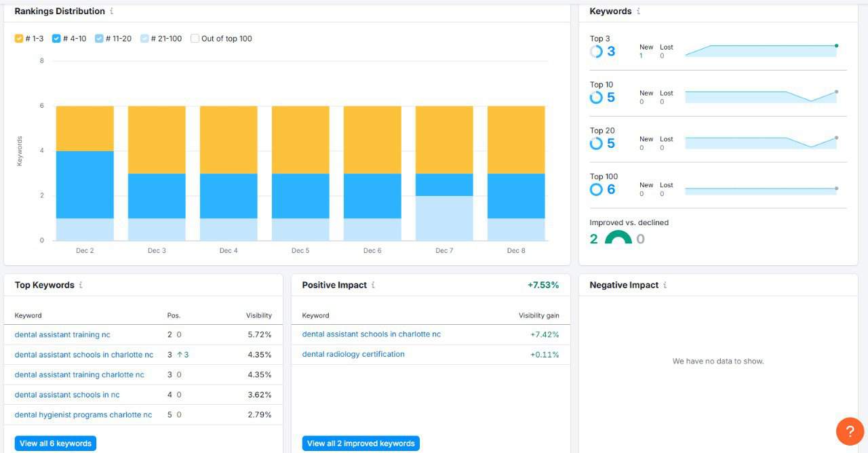
Task: Uncheck the # 1-3 rankings checkbox
Action: (x=19, y=39)
